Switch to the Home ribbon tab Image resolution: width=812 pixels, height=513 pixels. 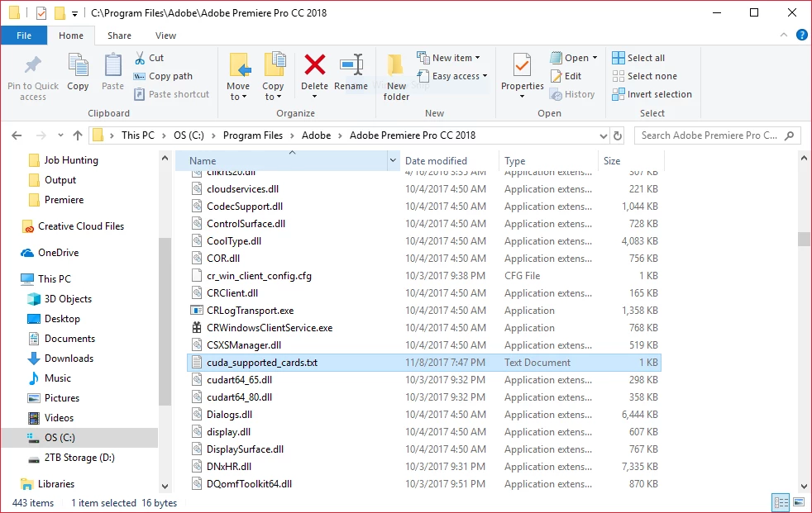pyautogui.click(x=71, y=36)
